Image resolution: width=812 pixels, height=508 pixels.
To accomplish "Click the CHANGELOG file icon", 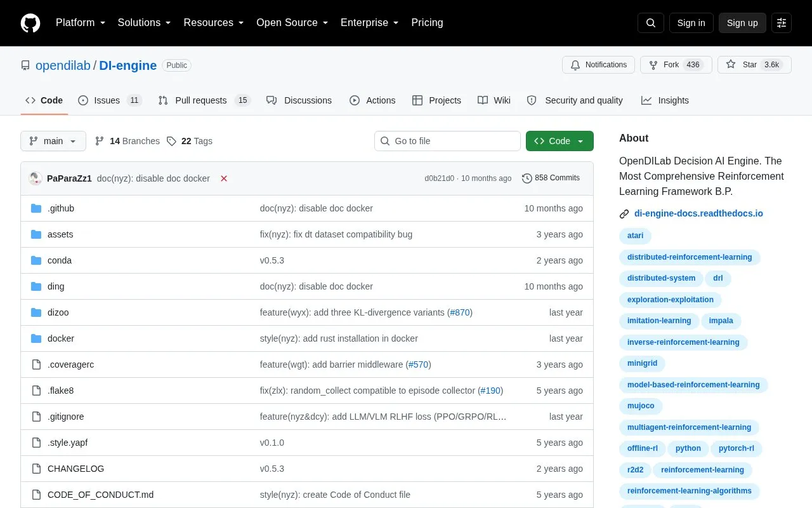I will coord(36,469).
